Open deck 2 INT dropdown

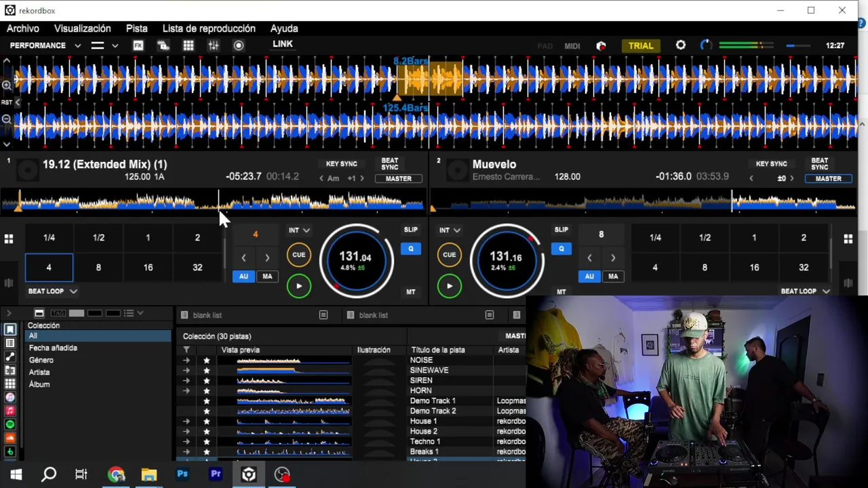pyautogui.click(x=450, y=230)
